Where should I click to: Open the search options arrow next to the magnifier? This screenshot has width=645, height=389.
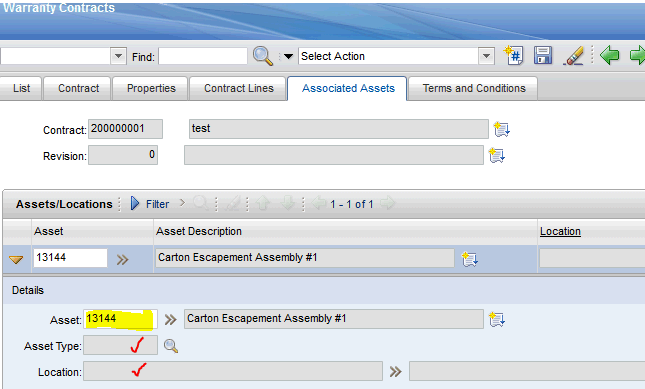pos(288,56)
